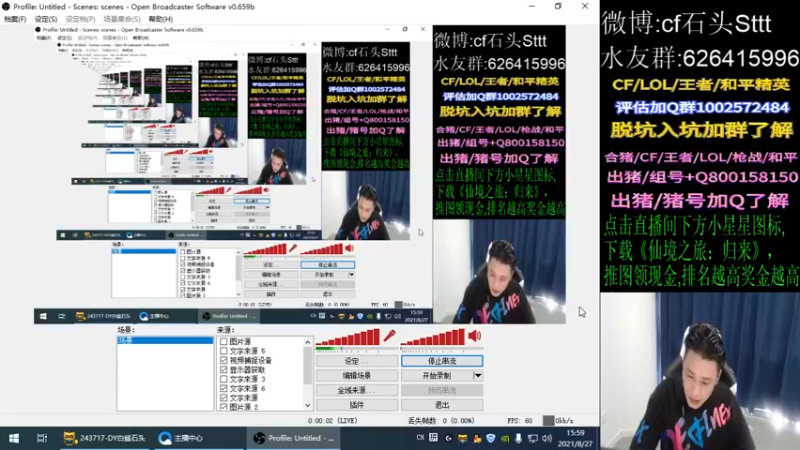Click the 0:00:02 (LIVE) status text
This screenshot has width=800, height=450.
point(332,421)
